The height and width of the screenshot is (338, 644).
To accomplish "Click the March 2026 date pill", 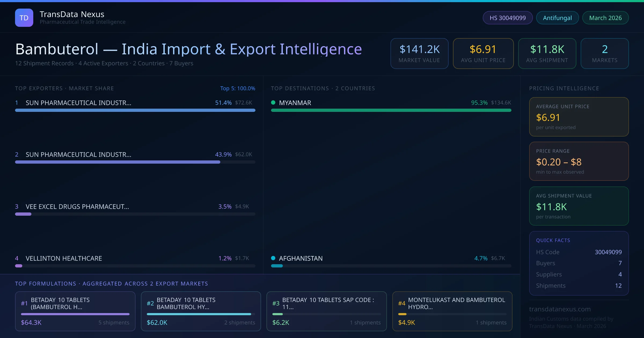I will 605,18.
